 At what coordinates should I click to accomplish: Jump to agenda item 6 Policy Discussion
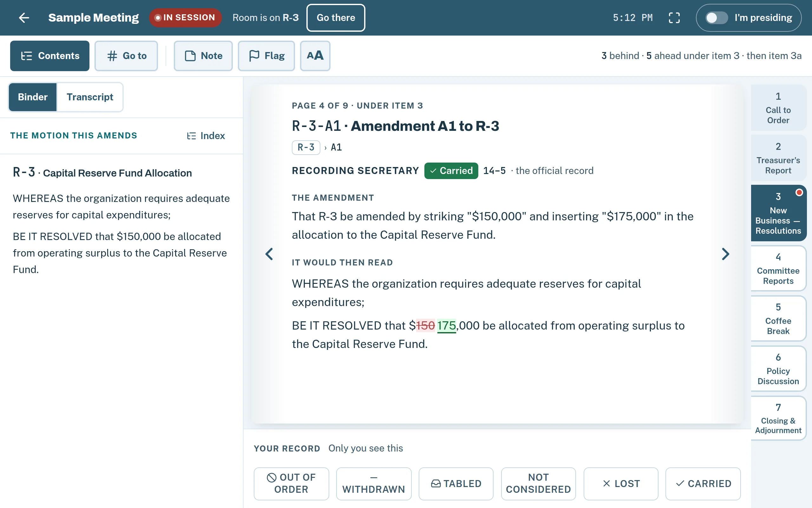[778, 369]
